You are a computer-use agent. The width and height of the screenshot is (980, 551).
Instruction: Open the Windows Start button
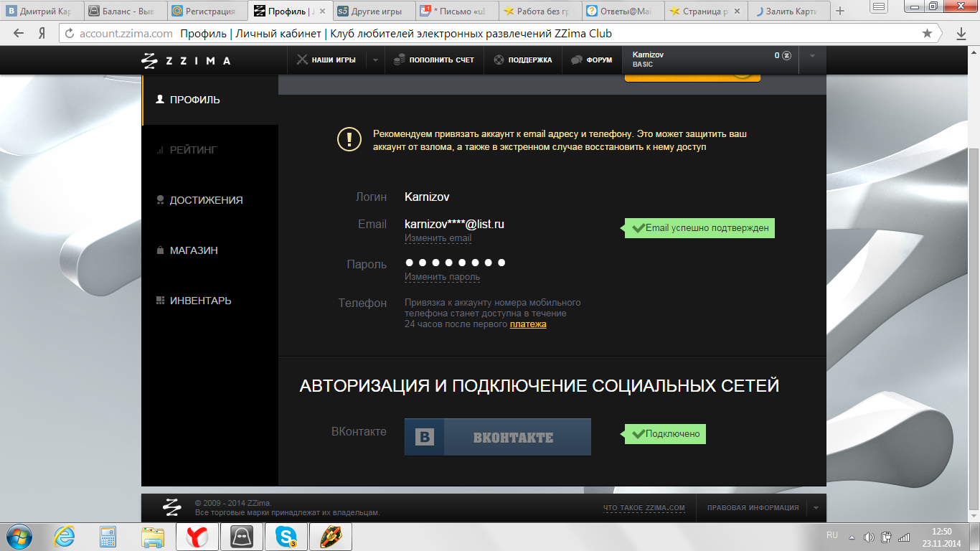(19, 537)
